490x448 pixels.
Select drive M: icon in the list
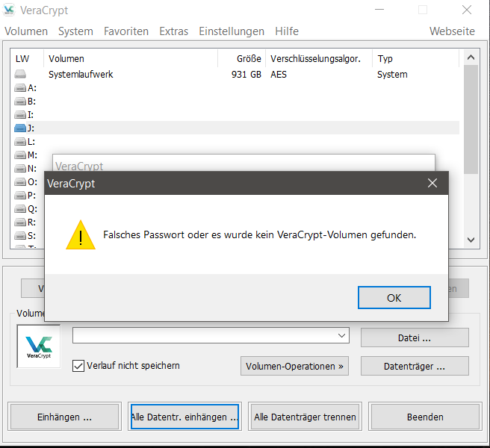pos(20,155)
